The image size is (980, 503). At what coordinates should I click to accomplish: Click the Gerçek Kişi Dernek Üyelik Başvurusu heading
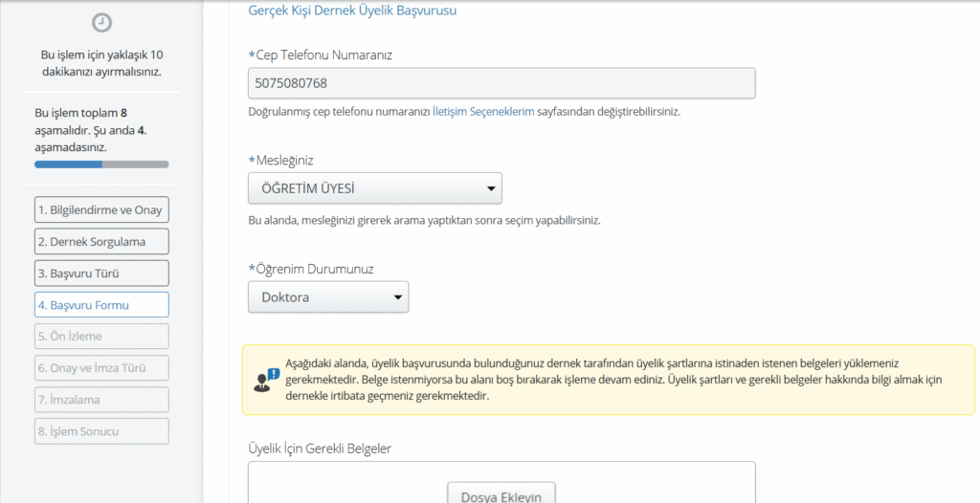click(352, 11)
